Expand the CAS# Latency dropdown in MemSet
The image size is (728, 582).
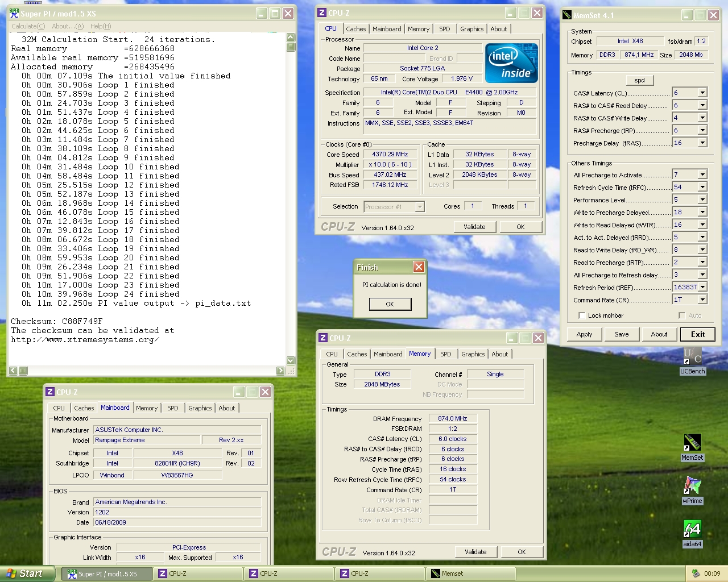click(702, 93)
